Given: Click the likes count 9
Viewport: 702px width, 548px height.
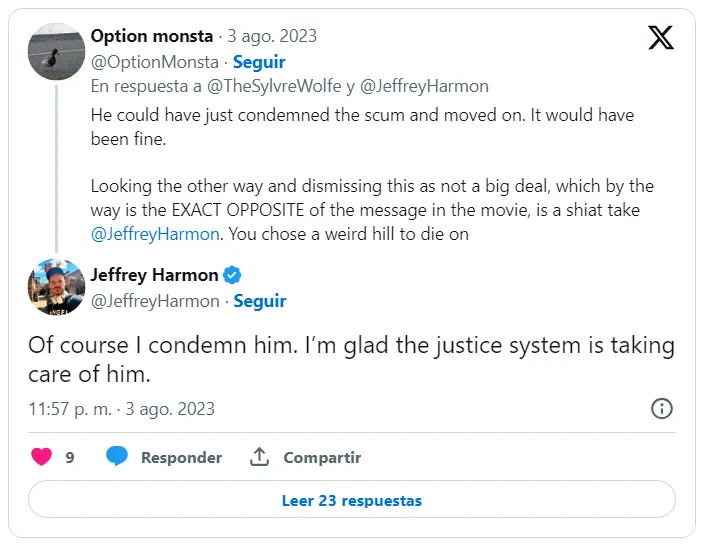Looking at the screenshot, I should coord(70,457).
